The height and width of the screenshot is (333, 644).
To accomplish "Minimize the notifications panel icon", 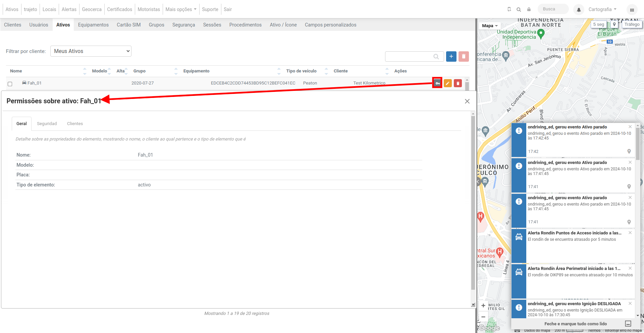I will (x=628, y=324).
